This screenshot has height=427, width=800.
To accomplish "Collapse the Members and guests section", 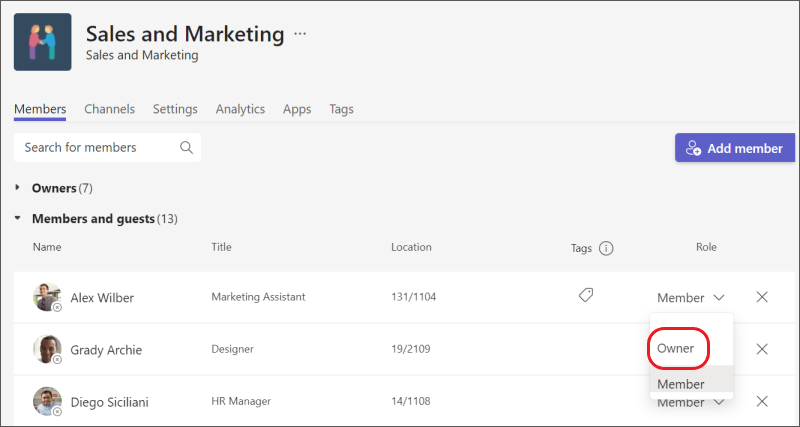I will coord(18,218).
